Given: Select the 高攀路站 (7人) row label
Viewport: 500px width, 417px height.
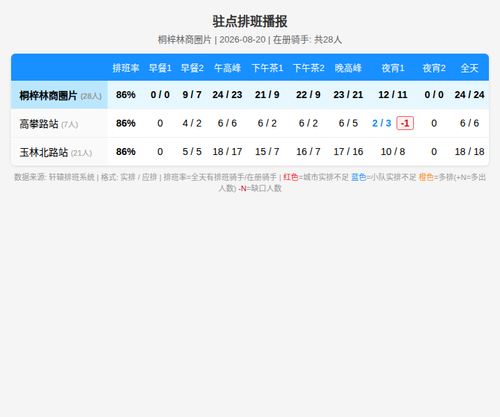Looking at the screenshot, I should pos(49,124).
